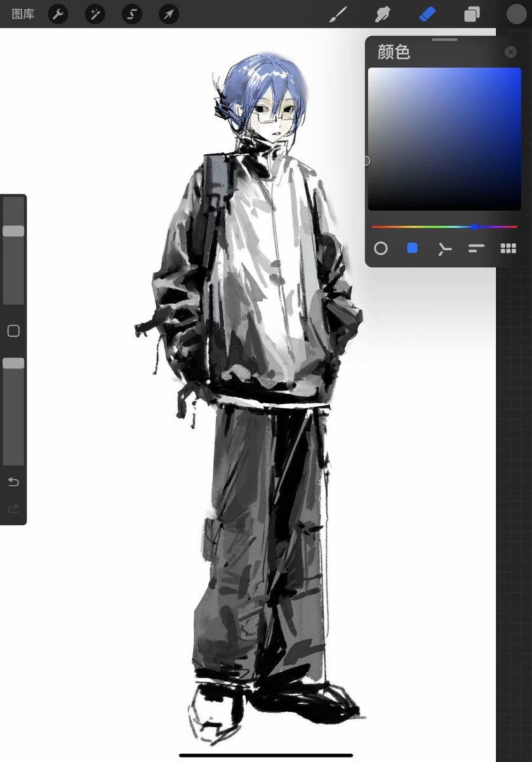Image resolution: width=532 pixels, height=762 pixels.
Task: Tap the active color circle
Action: (516, 14)
